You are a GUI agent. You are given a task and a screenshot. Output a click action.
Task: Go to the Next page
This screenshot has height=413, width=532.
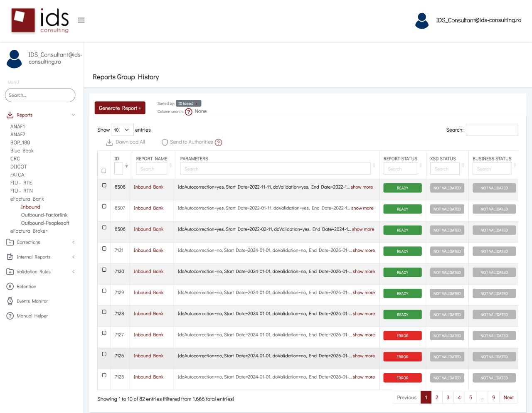click(508, 397)
